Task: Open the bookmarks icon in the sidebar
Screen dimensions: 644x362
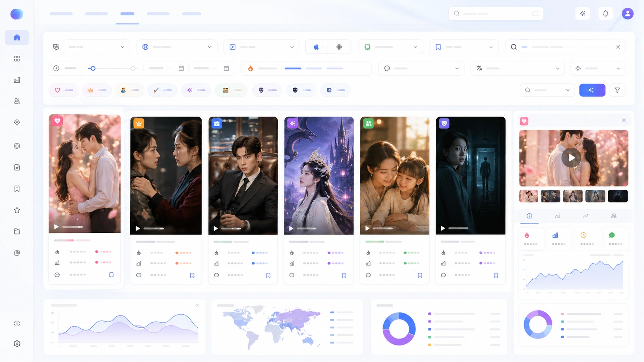Action: tap(17, 189)
